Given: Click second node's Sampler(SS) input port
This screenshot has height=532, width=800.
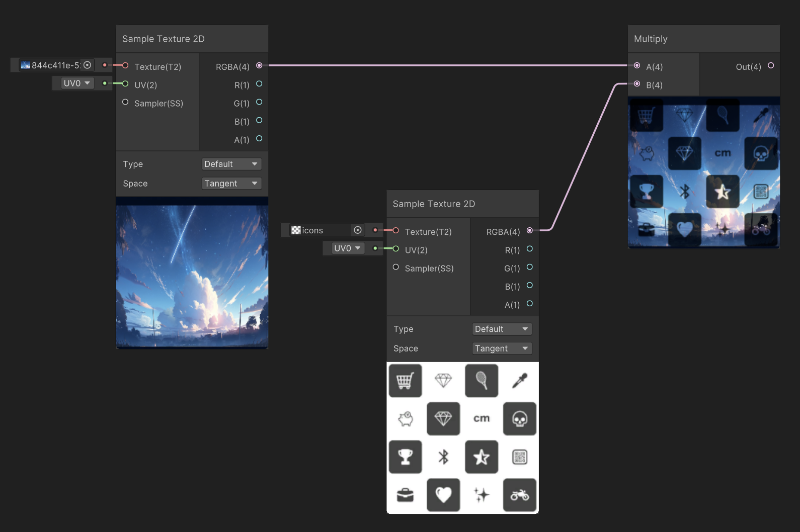Looking at the screenshot, I should (396, 267).
